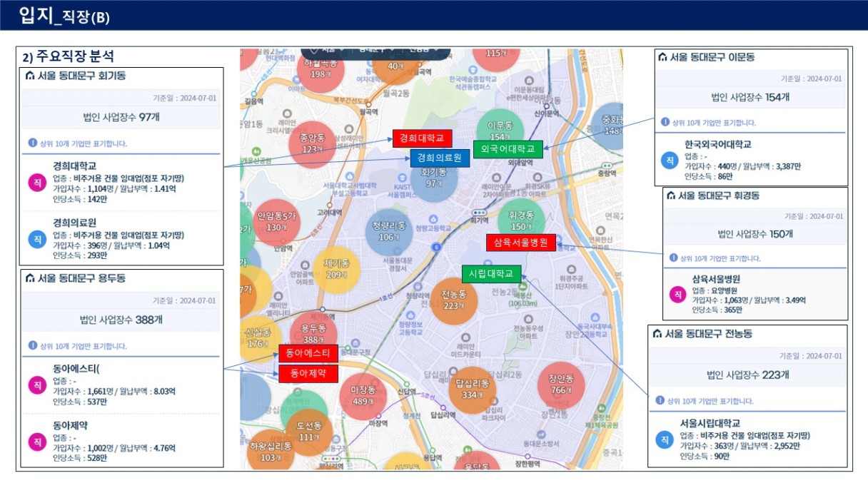Viewport: 868px width, 488px height.
Task: Click the 직 badge next to 서울시립대학교
Action: tap(665, 439)
